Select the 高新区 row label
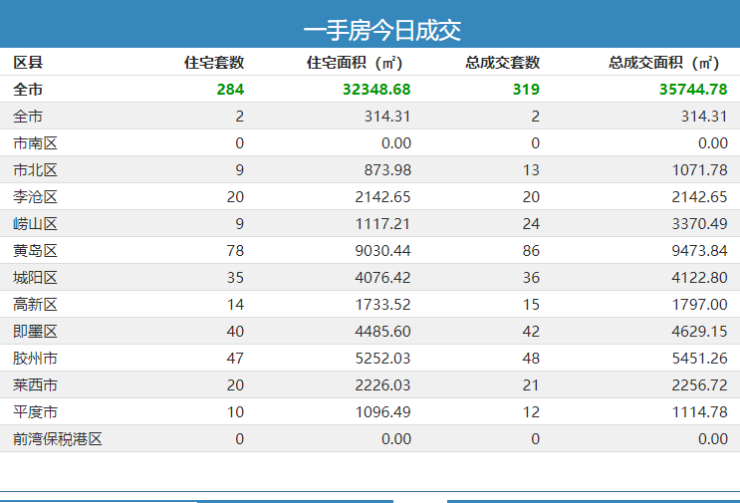The width and height of the screenshot is (740, 503). tap(35, 304)
